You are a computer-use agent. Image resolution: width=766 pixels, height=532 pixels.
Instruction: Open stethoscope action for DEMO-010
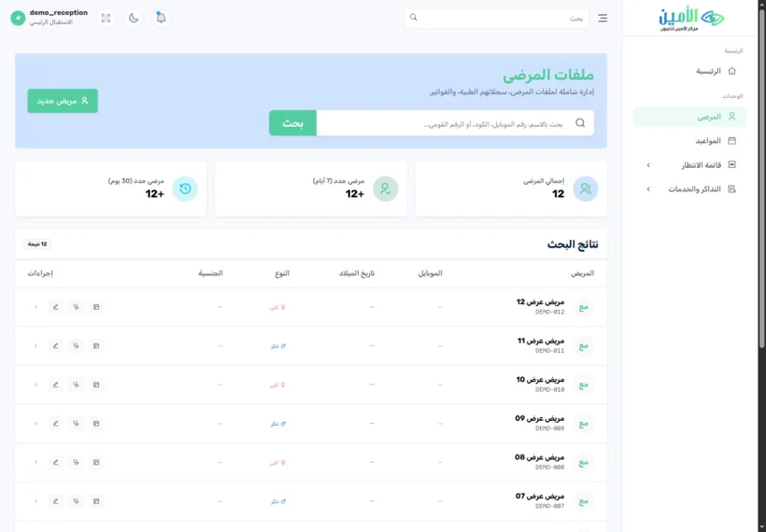tap(76, 385)
